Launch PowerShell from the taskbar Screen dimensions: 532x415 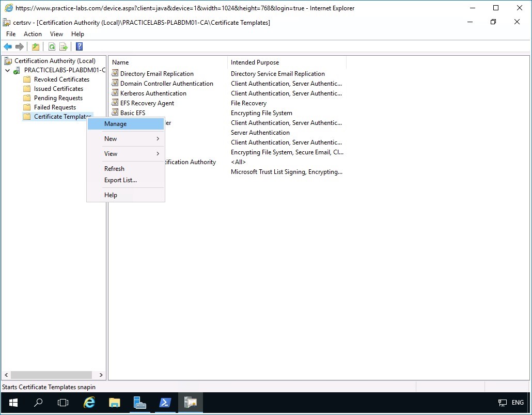click(x=165, y=403)
